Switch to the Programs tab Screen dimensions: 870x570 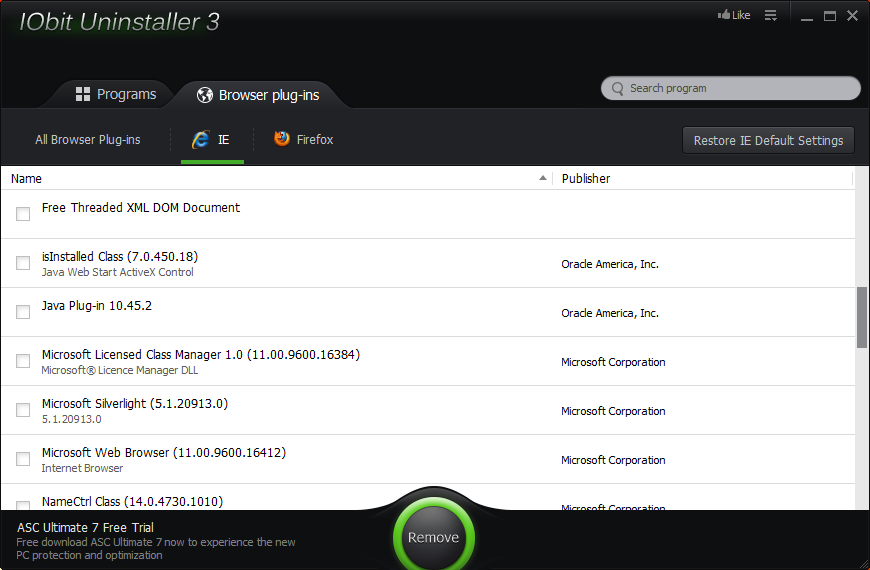(115, 94)
